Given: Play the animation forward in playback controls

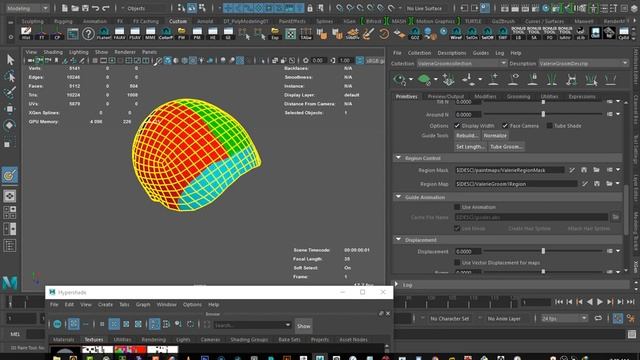Looking at the screenshot, I should [600, 302].
